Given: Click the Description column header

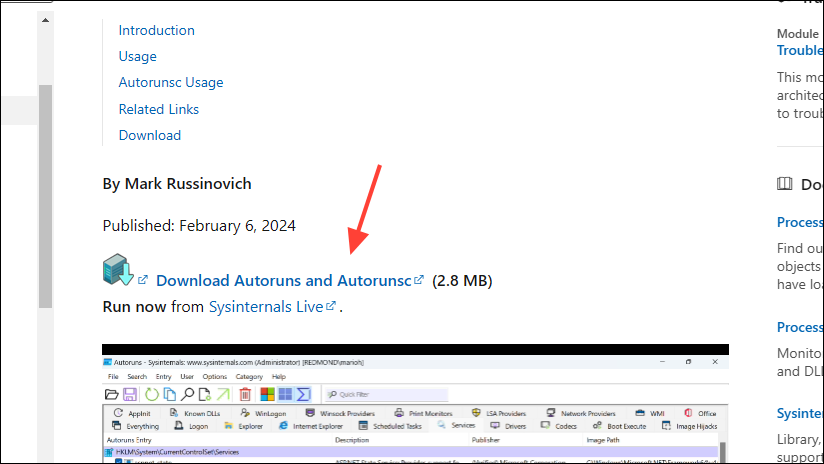Looking at the screenshot, I should tap(352, 440).
